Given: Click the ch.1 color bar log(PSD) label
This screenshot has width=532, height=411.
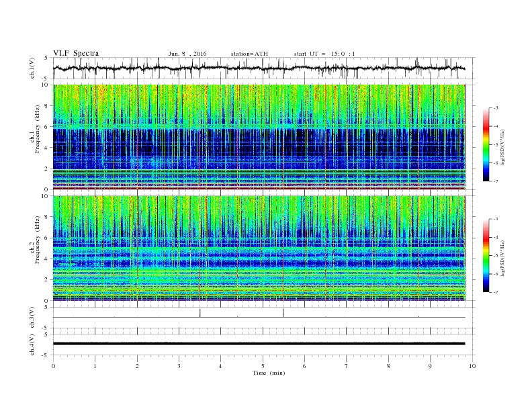Looking at the screenshot, I should [503, 148].
